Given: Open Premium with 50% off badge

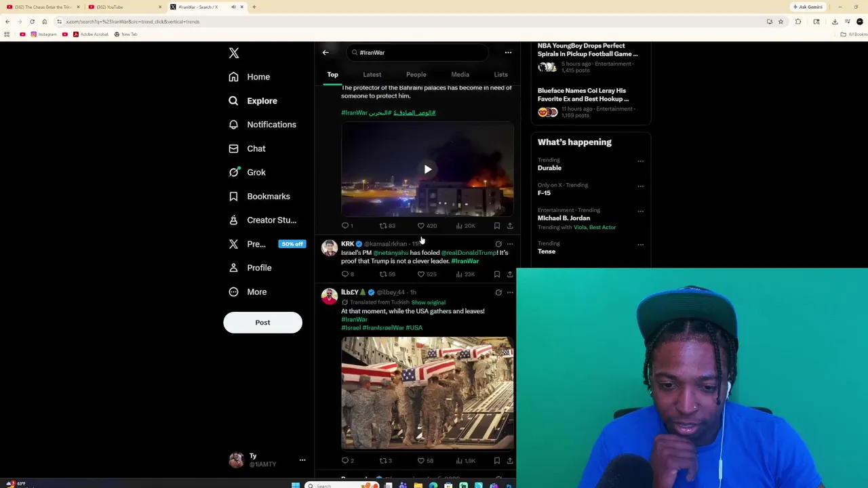Looking at the screenshot, I should [267, 244].
